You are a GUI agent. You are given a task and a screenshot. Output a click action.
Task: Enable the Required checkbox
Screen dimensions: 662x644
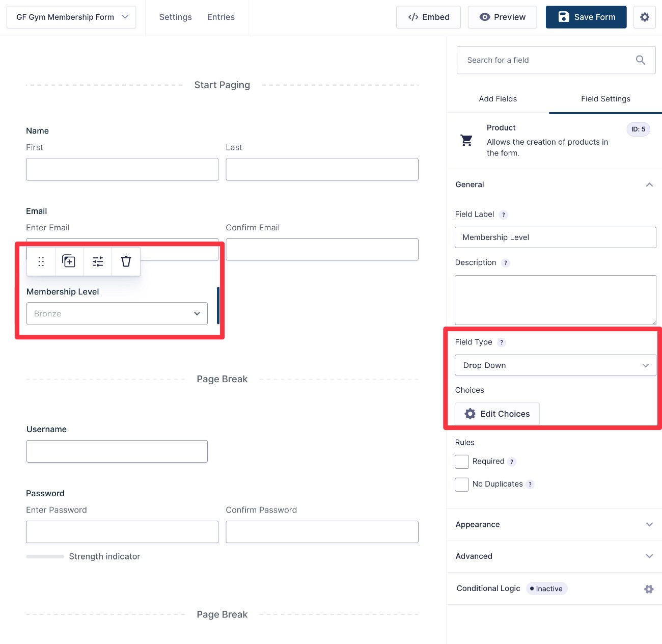point(462,462)
